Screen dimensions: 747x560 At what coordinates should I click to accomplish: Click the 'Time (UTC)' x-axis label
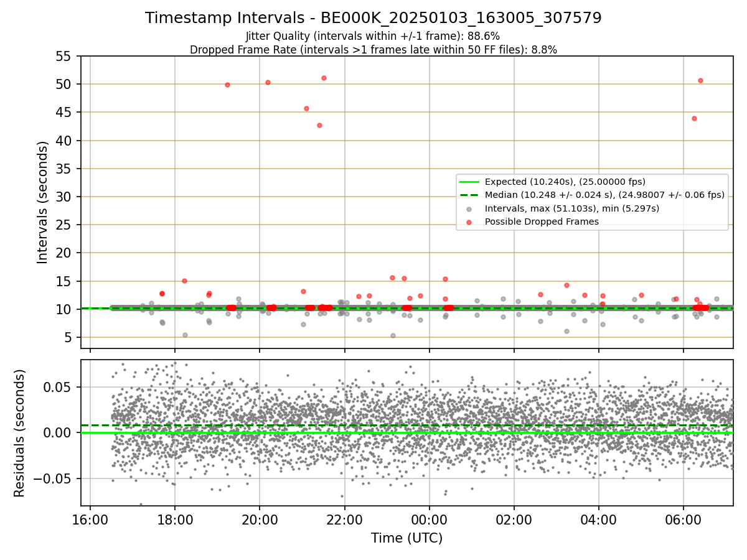406,538
